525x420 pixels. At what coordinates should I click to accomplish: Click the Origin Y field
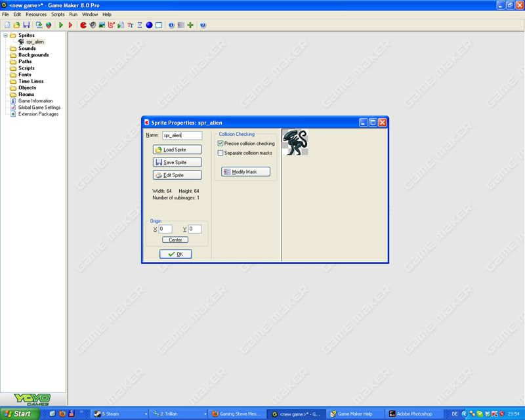[195, 229]
